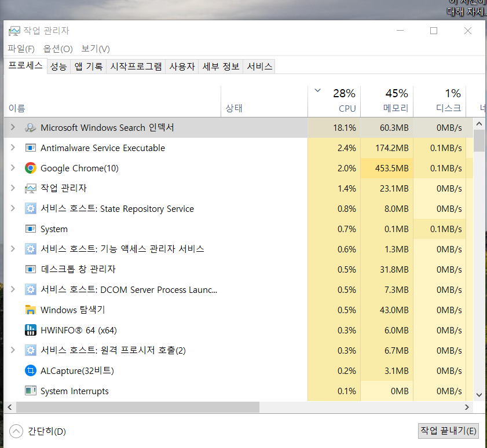Select the Windows 탐색기 process name
Screen dimensions: 487x448
point(73,310)
